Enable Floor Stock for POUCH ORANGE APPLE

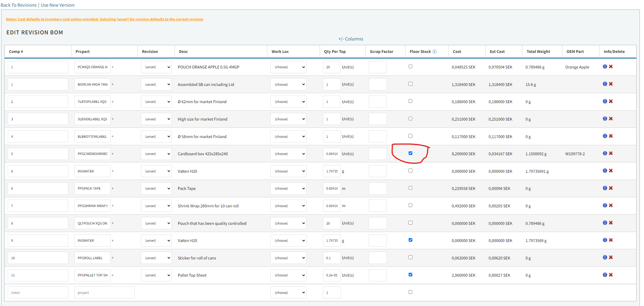click(410, 67)
